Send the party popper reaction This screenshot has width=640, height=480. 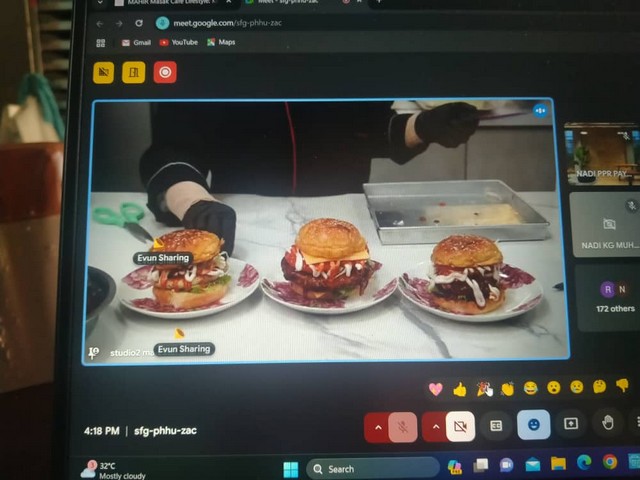tap(484, 388)
